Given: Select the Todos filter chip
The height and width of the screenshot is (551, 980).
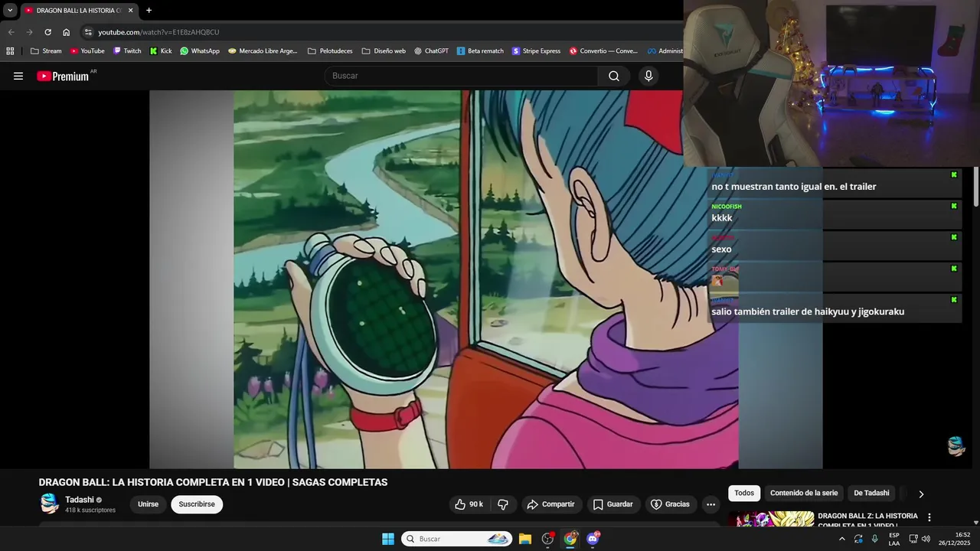Looking at the screenshot, I should (x=744, y=493).
